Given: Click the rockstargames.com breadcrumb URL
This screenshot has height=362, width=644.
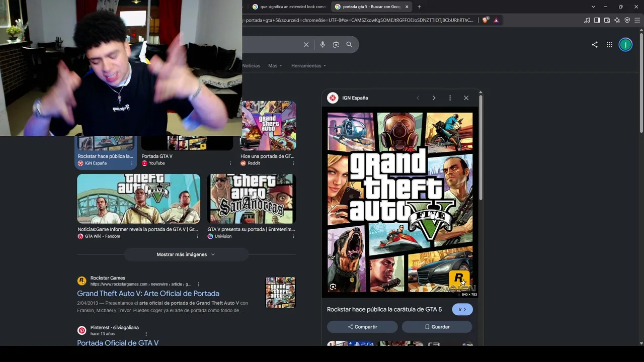Looking at the screenshot, I should click(141, 284).
